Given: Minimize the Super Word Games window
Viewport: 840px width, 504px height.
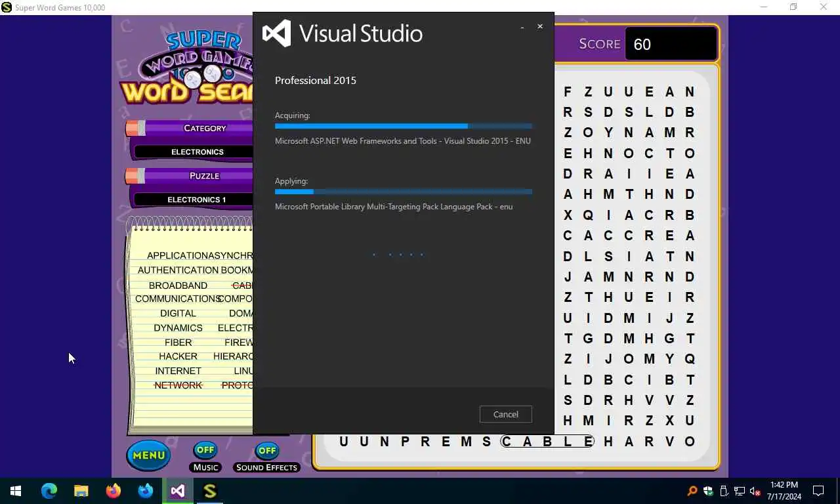Looking at the screenshot, I should (763, 7).
